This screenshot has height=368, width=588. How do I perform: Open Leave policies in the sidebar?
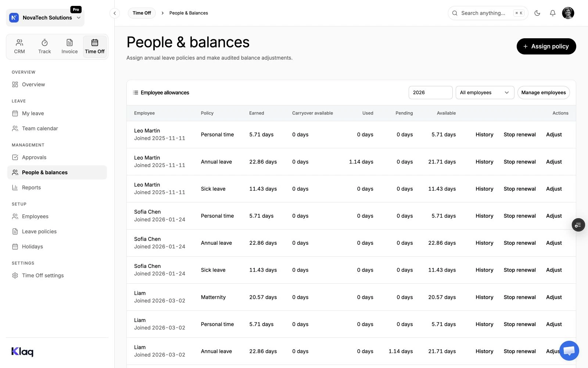pyautogui.click(x=57, y=231)
